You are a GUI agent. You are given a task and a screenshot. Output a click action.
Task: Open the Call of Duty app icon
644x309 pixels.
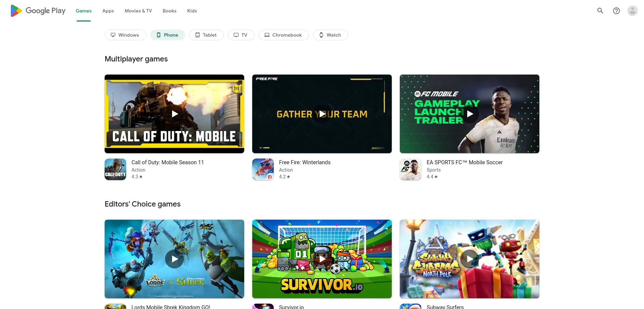(x=115, y=169)
